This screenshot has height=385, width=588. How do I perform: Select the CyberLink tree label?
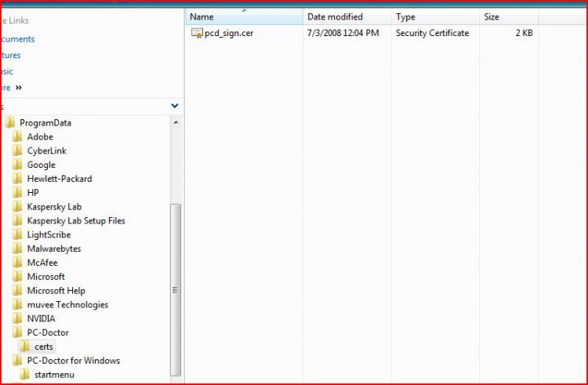47,151
